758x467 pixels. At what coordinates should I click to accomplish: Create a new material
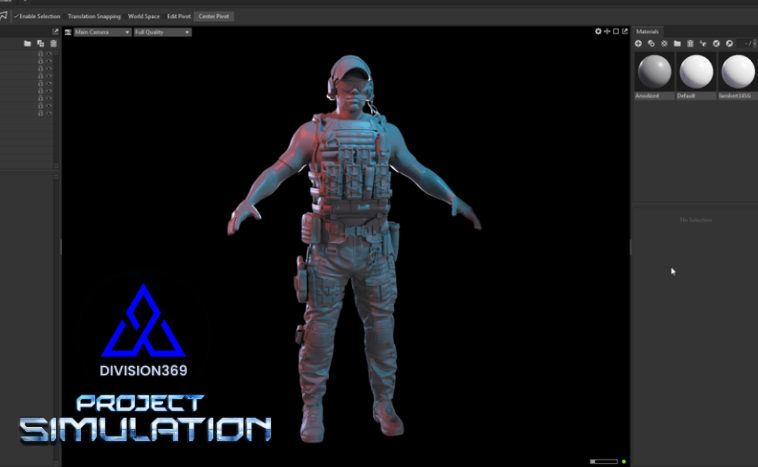[638, 44]
